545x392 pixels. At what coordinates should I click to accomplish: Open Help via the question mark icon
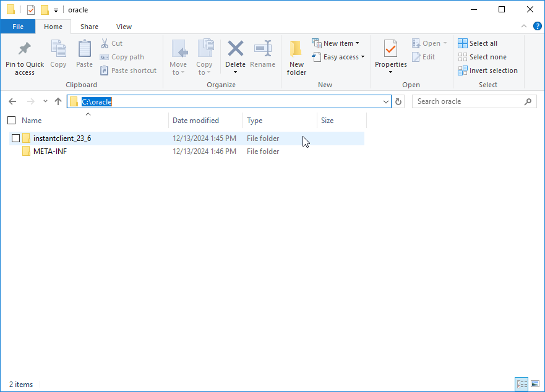click(x=537, y=26)
